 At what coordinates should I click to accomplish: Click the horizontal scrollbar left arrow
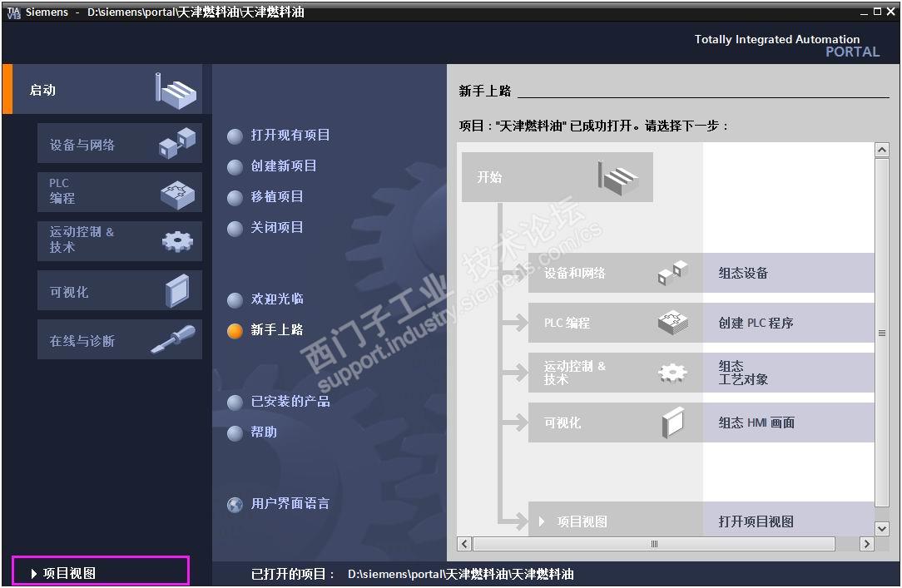pos(465,544)
